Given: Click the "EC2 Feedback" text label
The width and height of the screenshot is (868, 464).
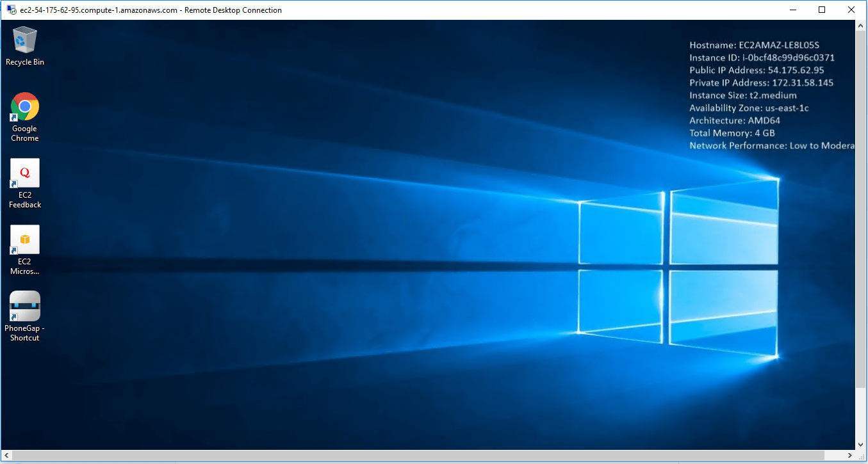Looking at the screenshot, I should pos(24,200).
